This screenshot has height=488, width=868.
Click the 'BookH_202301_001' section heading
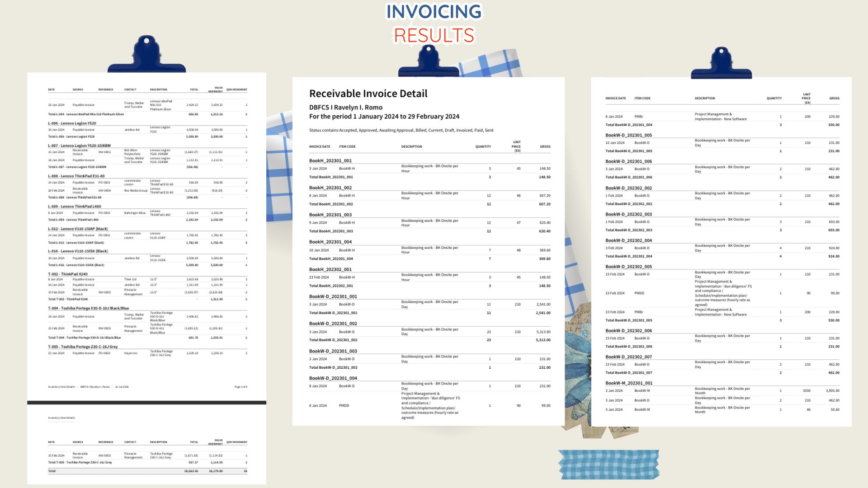click(330, 161)
